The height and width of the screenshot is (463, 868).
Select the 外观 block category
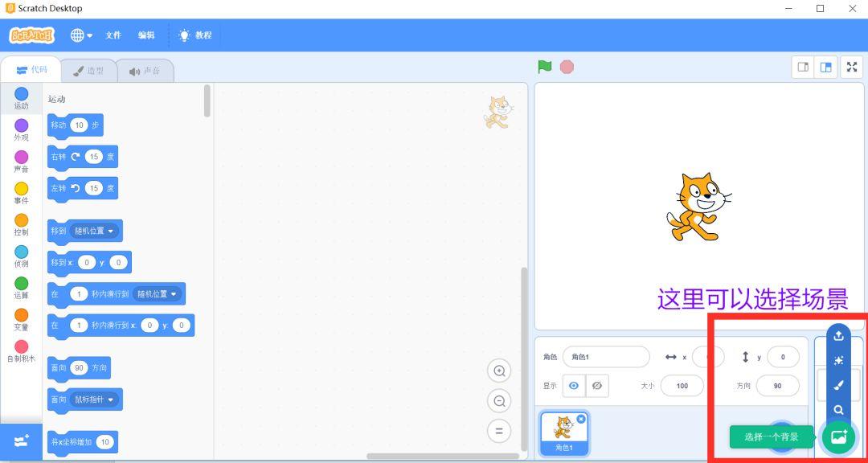(x=21, y=130)
